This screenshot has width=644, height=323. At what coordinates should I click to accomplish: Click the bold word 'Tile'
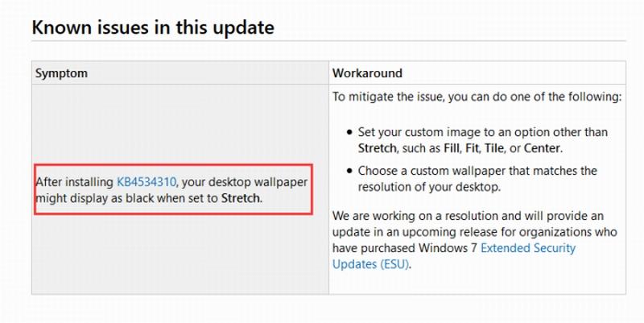coord(494,148)
